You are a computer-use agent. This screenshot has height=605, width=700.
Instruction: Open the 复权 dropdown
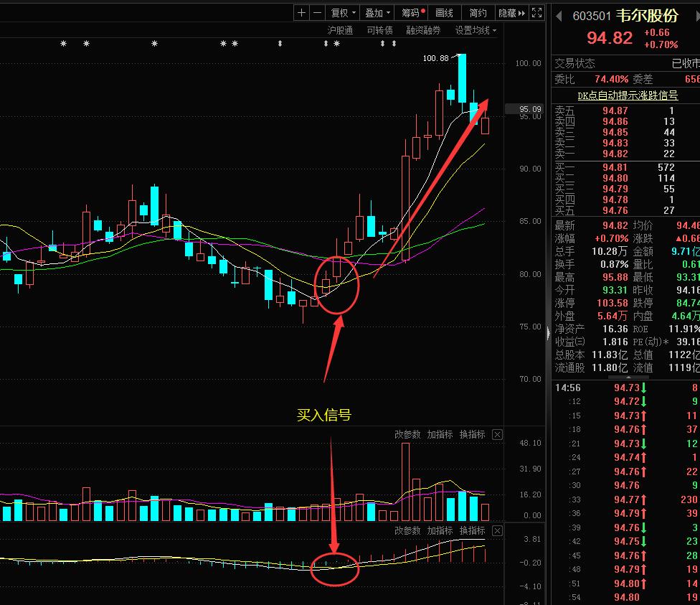[343, 13]
